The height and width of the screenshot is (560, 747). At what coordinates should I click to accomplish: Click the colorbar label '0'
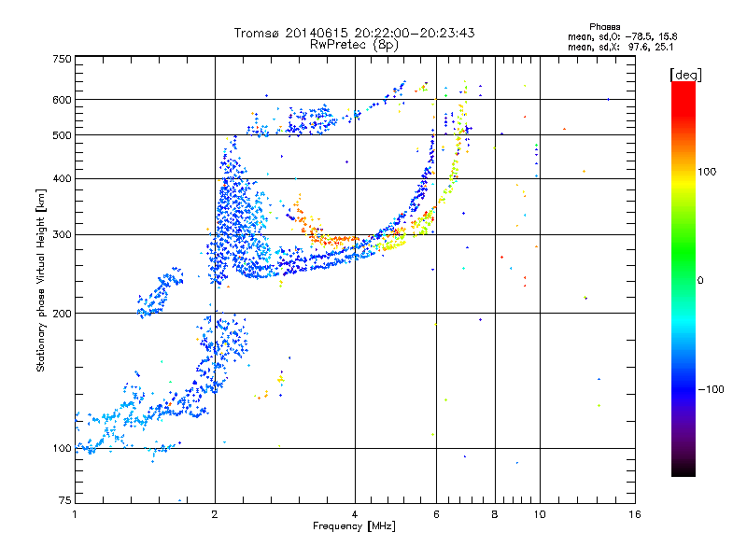tap(700, 281)
